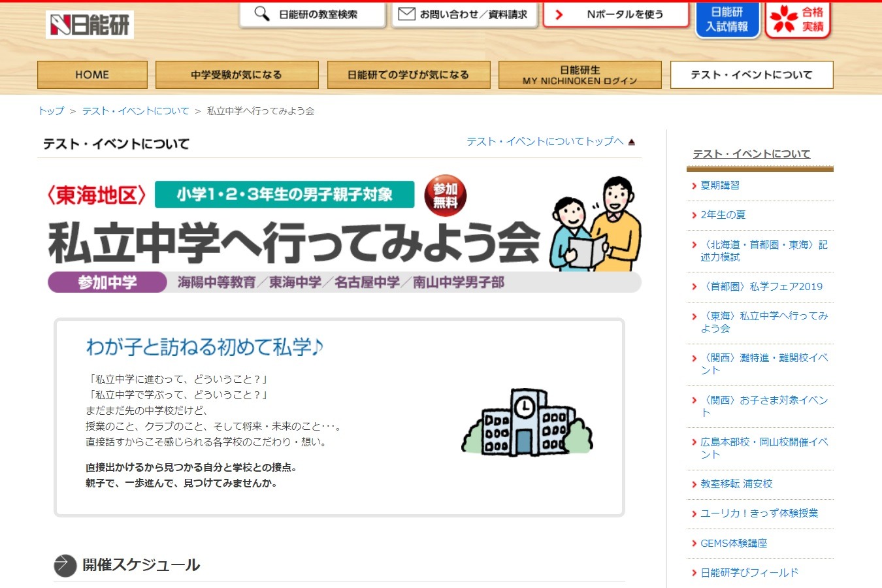Click the 小学1・2・3年生の男子親子対象 label

coord(284,195)
